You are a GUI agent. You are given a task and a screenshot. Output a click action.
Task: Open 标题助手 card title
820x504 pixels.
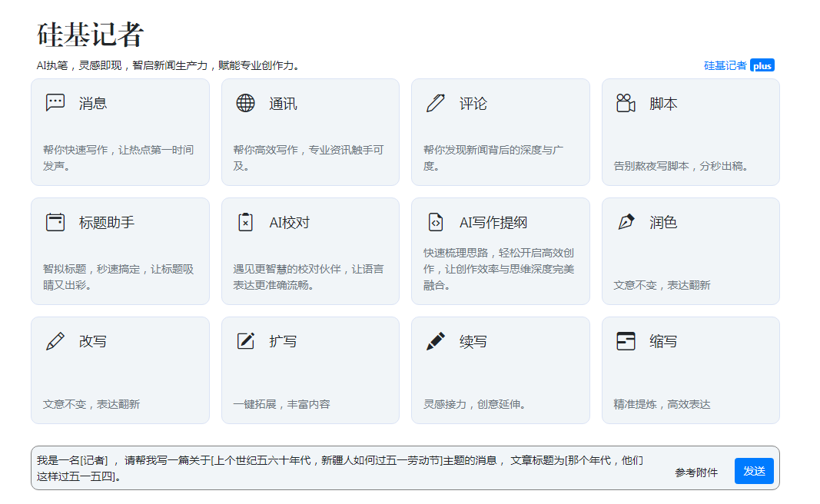point(107,223)
